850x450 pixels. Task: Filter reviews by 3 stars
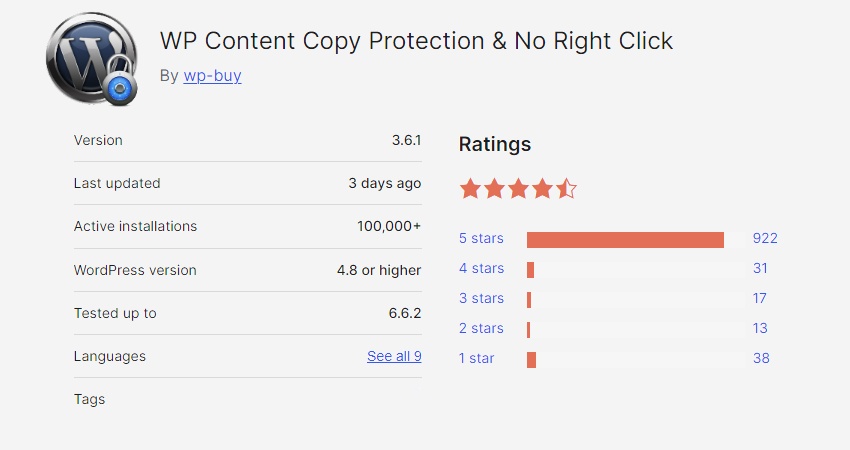[x=481, y=298]
